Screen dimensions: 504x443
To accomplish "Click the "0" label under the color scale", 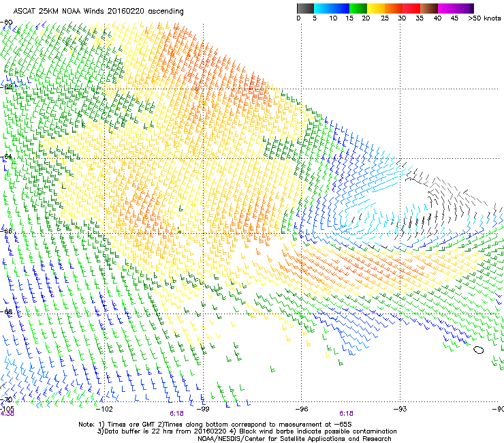I will 298,18.
